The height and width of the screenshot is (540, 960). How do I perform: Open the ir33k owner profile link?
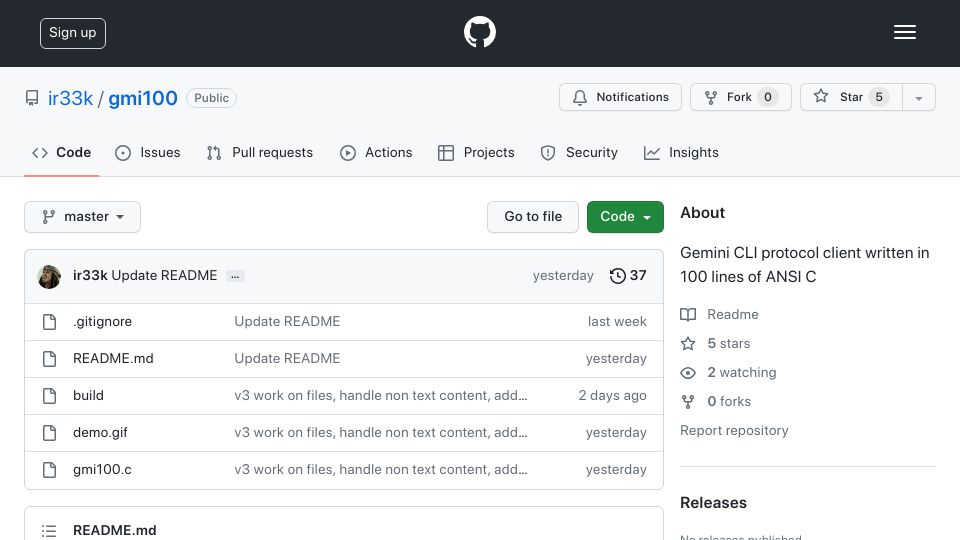(70, 98)
